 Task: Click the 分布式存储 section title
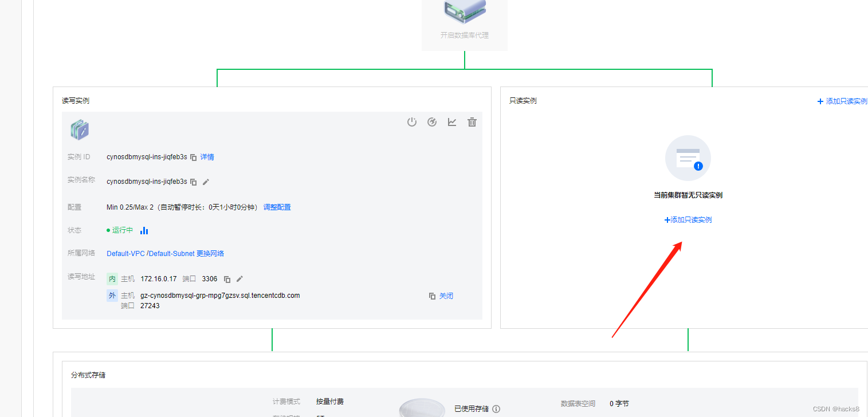(88, 375)
